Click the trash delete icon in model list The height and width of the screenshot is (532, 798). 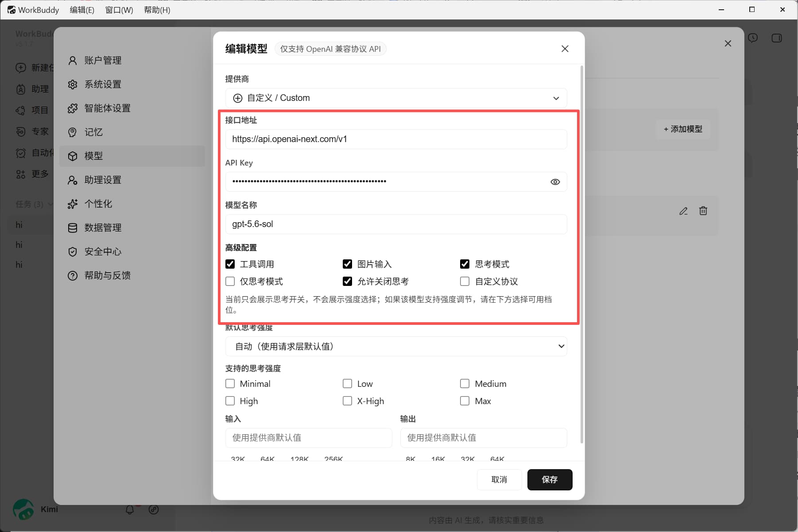click(703, 211)
